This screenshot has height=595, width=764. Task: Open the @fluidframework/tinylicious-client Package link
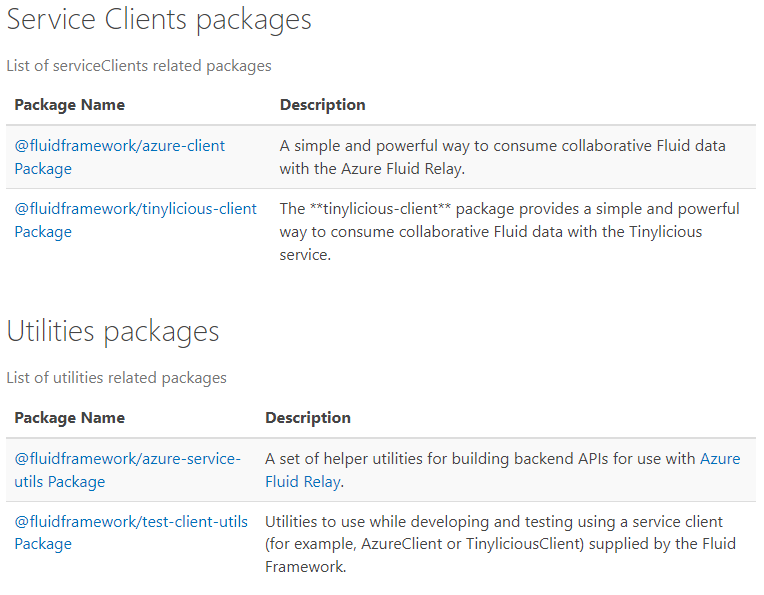135,220
